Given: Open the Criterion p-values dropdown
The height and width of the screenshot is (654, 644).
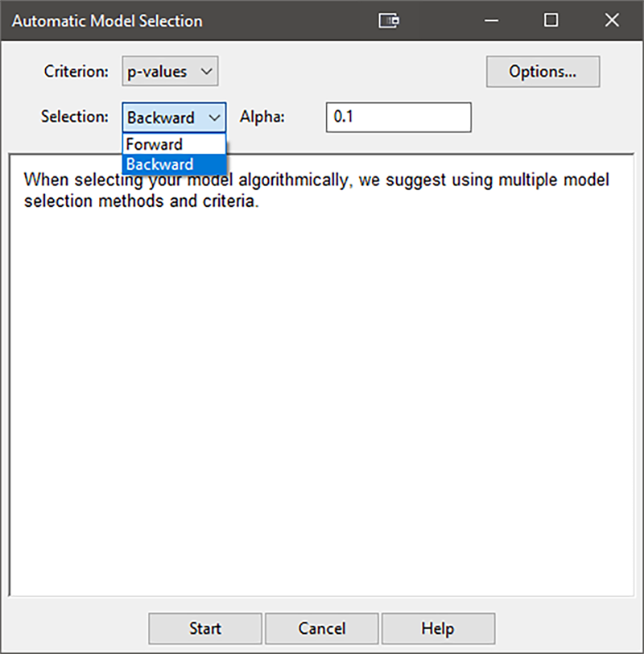Looking at the screenshot, I should [170, 72].
